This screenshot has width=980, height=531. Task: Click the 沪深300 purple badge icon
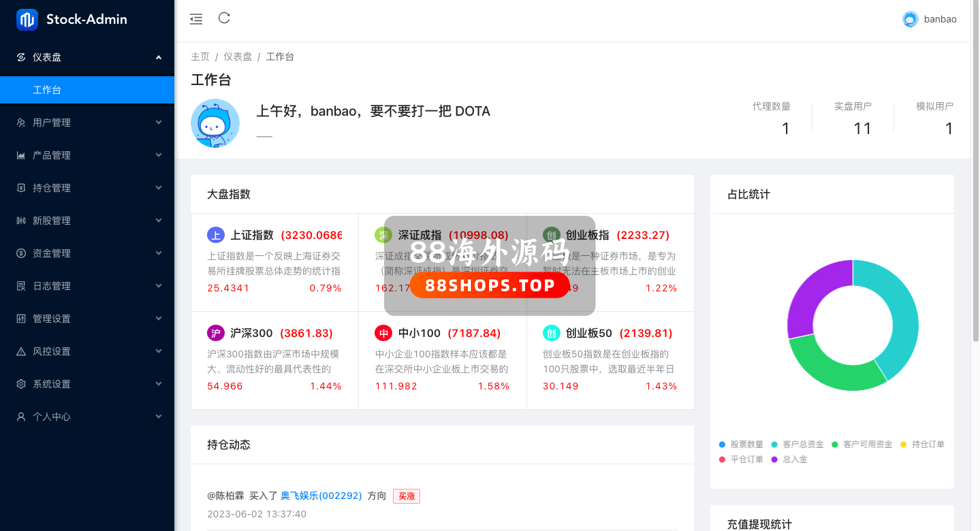tap(215, 333)
